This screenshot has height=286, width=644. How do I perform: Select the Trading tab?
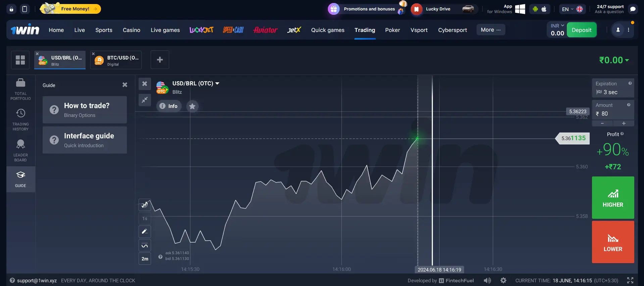point(365,30)
